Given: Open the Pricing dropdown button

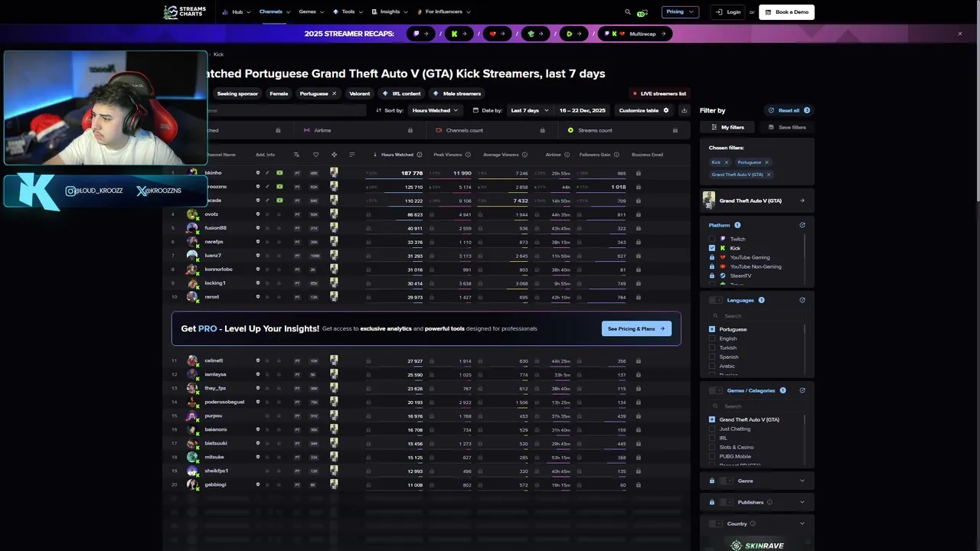Looking at the screenshot, I should [x=681, y=12].
